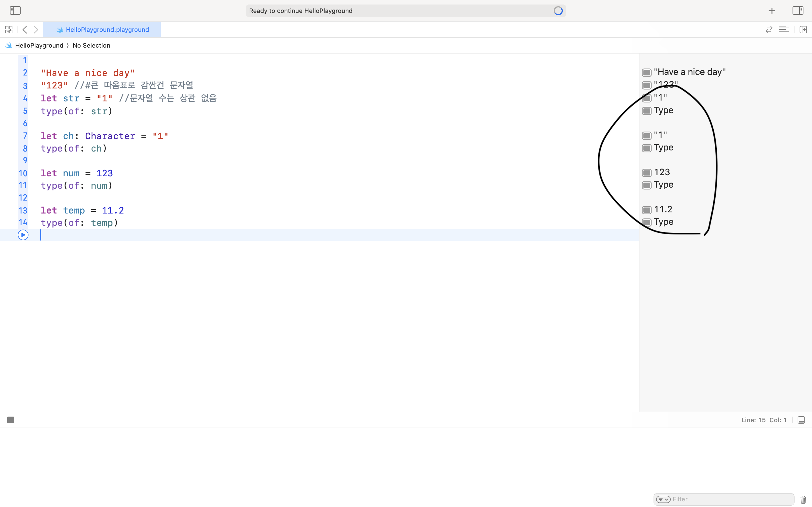
Task: Run the playground up to line 15
Action: 23,235
